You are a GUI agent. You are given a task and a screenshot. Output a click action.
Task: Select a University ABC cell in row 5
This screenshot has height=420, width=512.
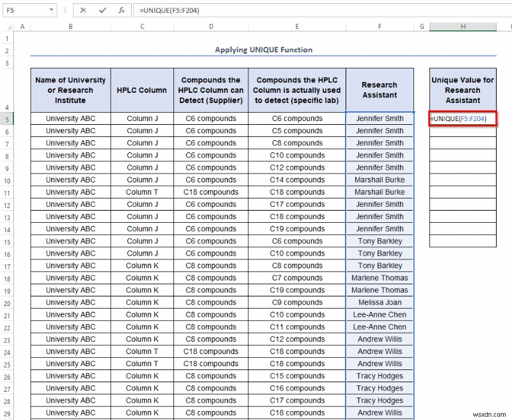pyautogui.click(x=70, y=118)
